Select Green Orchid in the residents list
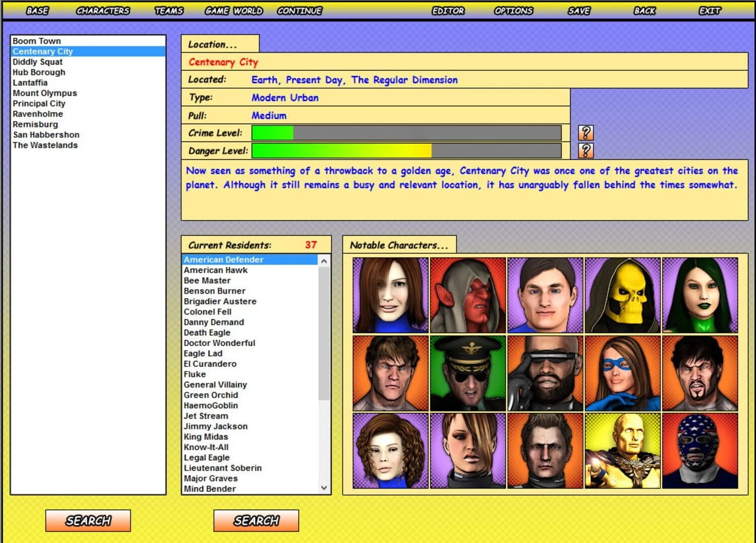The width and height of the screenshot is (756, 543). pyautogui.click(x=211, y=395)
